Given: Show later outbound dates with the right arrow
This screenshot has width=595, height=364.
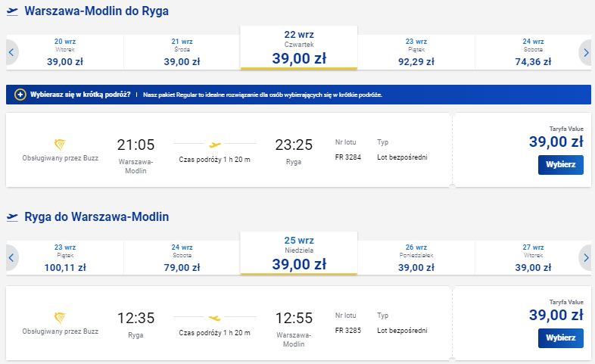Looking at the screenshot, I should 585,52.
